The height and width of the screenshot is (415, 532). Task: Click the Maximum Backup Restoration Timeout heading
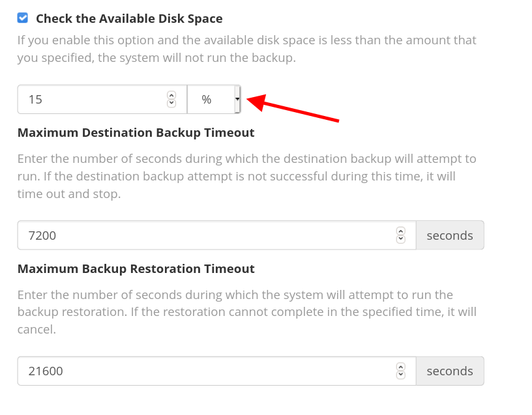tap(136, 268)
